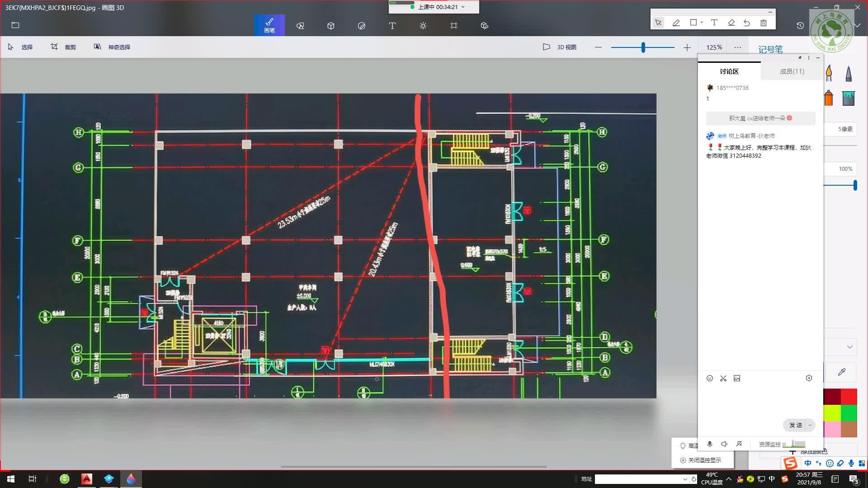Open the 3D library icon

[x=485, y=26]
